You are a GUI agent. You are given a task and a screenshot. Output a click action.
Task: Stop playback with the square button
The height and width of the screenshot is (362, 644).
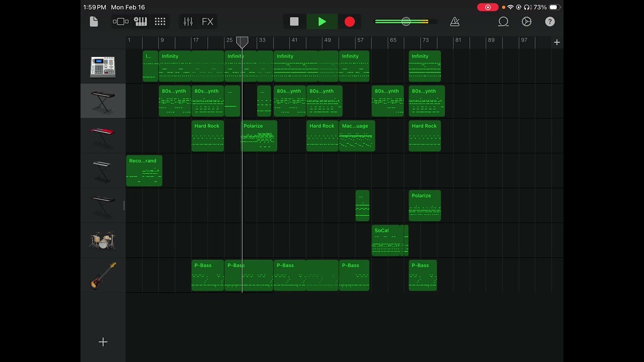(x=294, y=22)
